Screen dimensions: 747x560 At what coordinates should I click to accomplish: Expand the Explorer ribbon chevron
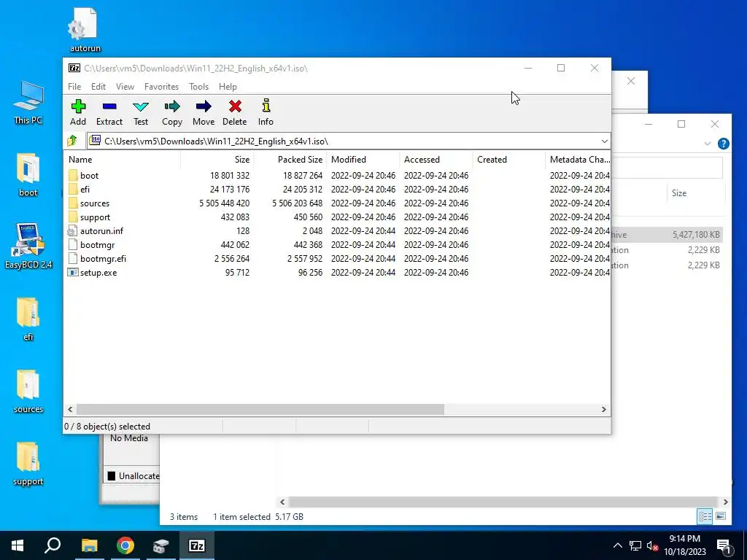708,144
